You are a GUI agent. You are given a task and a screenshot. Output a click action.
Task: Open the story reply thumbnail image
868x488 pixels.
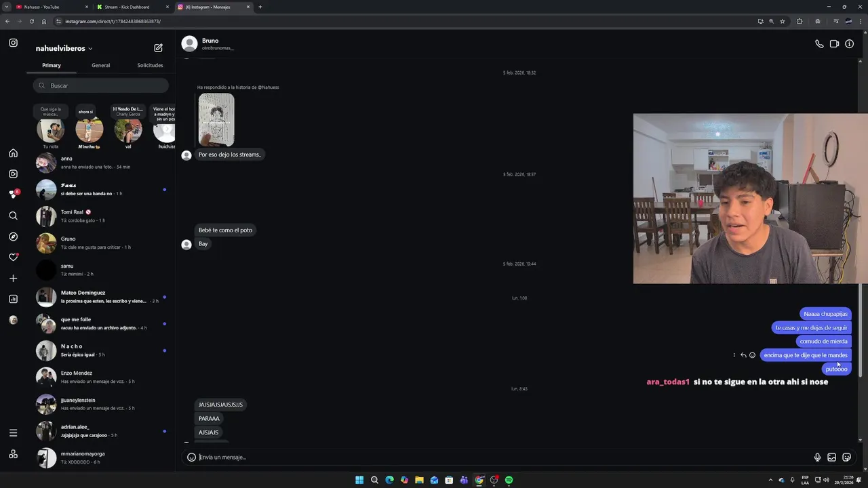click(216, 119)
